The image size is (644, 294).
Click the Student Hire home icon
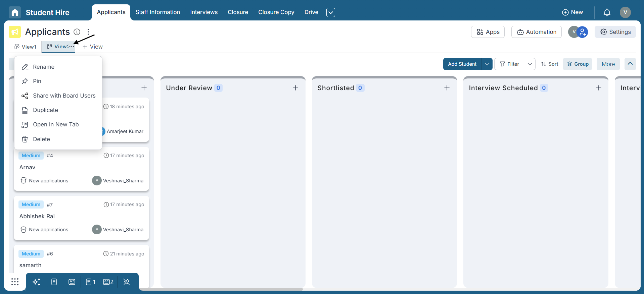point(15,12)
